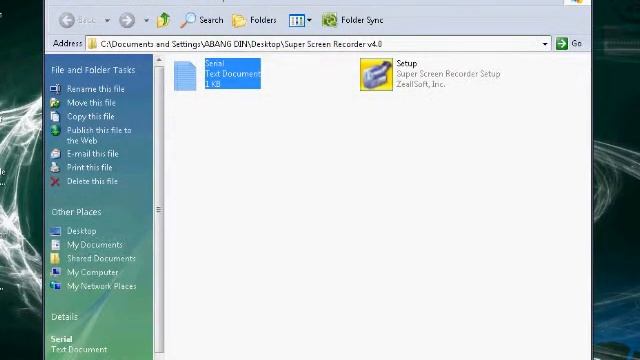Click Copy this file
Viewport: 640px width, 360px height.
[x=91, y=117]
